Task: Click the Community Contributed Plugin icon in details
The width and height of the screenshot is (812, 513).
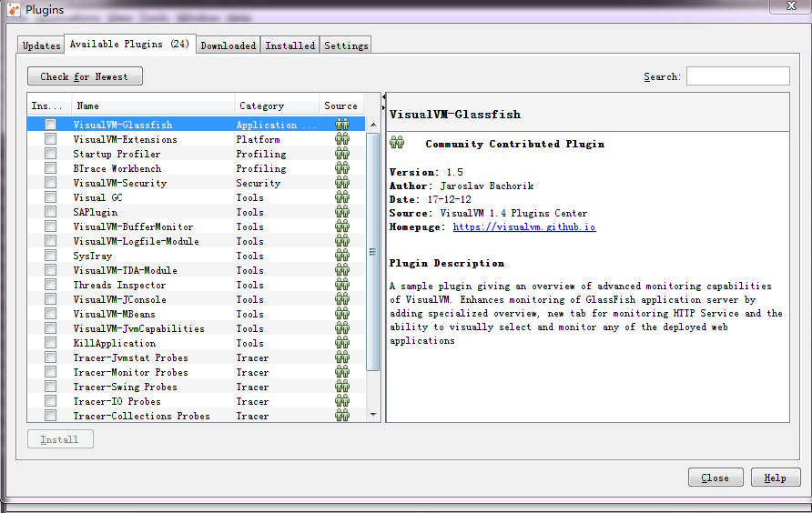Action: click(397, 143)
